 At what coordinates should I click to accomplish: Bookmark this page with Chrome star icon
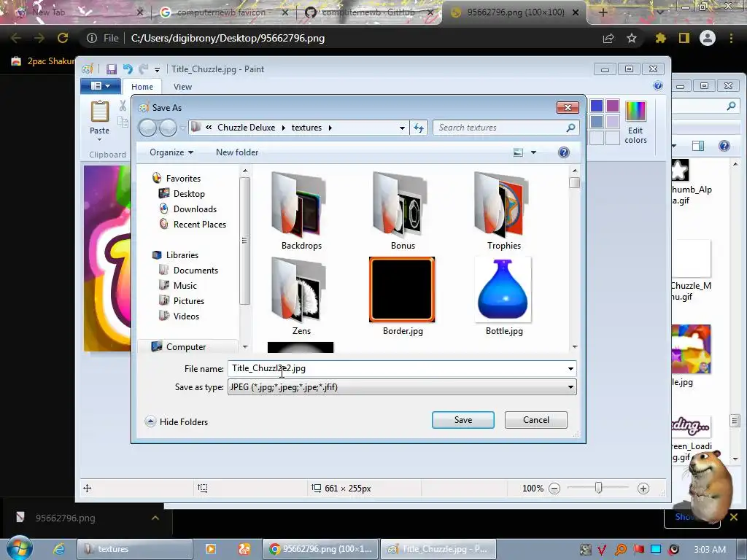click(632, 38)
